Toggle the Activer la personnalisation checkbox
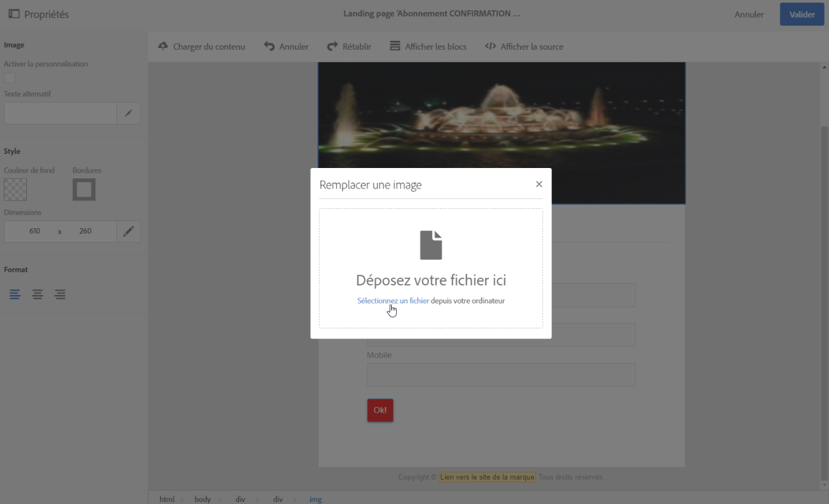Screen dimensions: 829x504 pyautogui.click(x=10, y=77)
